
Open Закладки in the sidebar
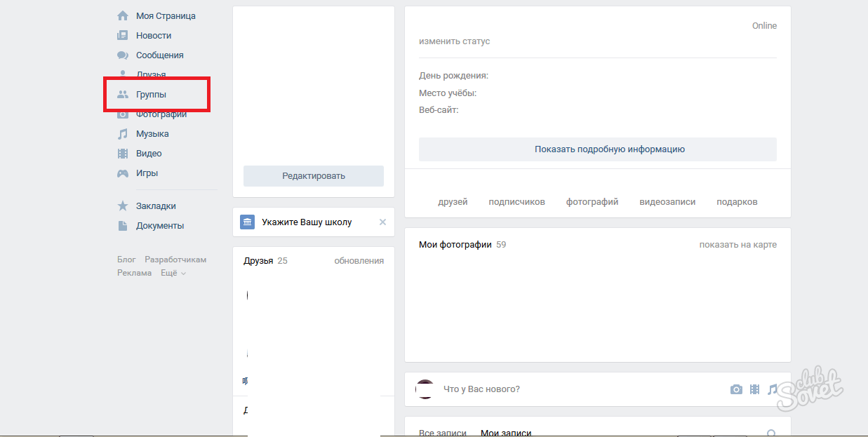tap(156, 206)
